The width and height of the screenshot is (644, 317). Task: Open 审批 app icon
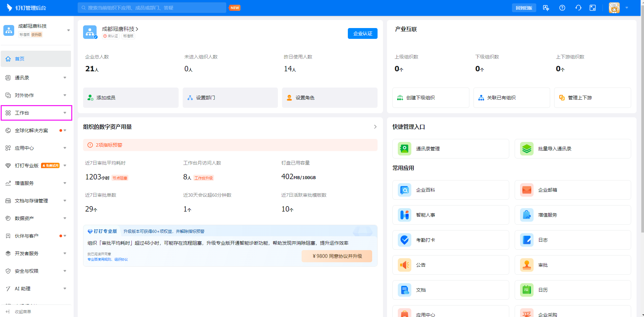(x=527, y=265)
